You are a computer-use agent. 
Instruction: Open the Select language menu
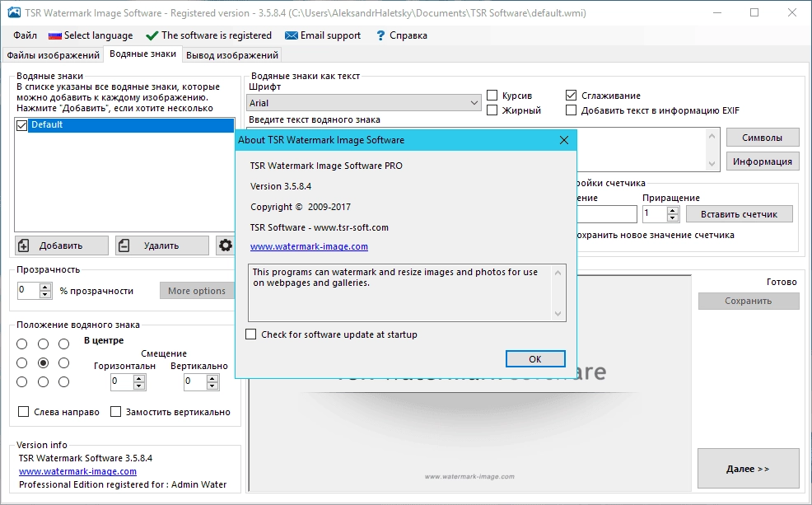pyautogui.click(x=91, y=35)
